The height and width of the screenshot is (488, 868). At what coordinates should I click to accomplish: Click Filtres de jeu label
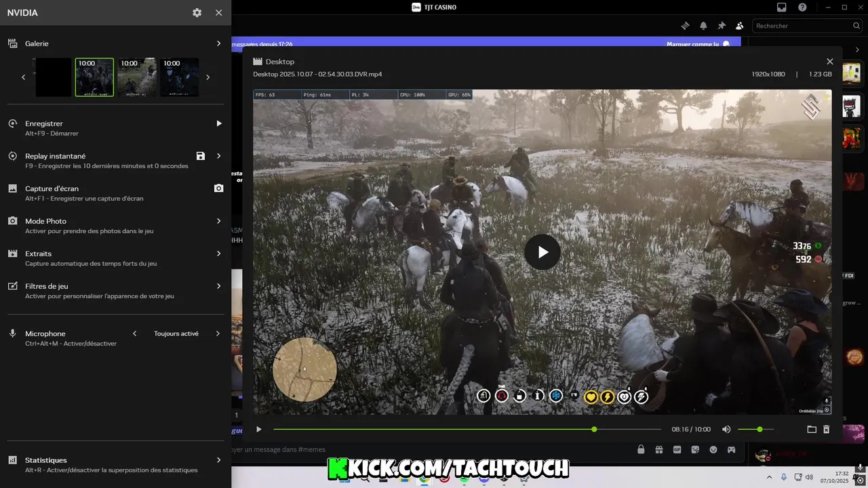coord(47,286)
